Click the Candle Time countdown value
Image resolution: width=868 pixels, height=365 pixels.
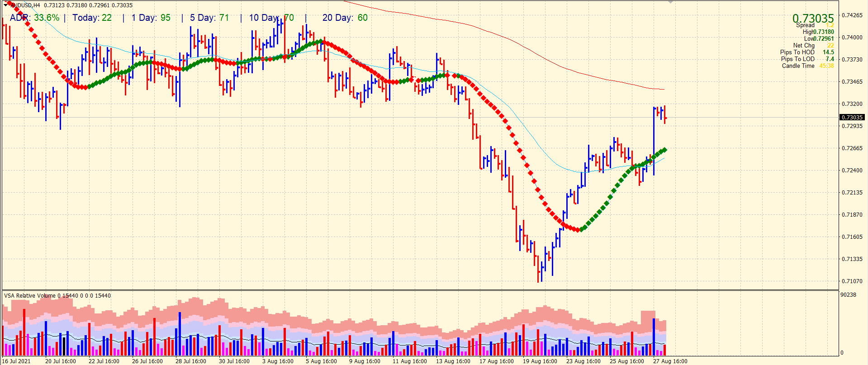pos(826,66)
